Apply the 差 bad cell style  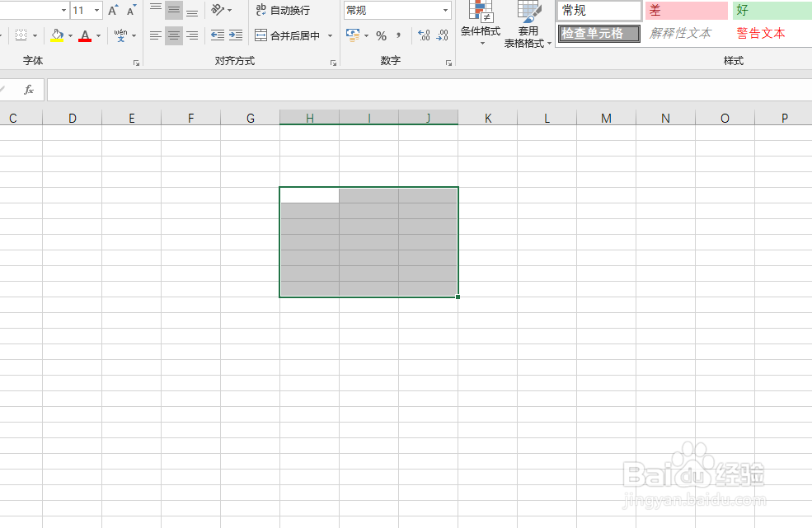tap(686, 11)
